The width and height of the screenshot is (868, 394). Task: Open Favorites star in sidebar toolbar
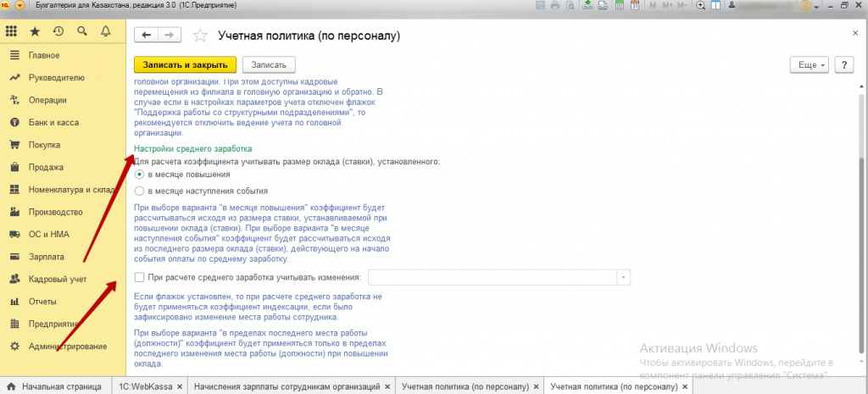click(35, 31)
